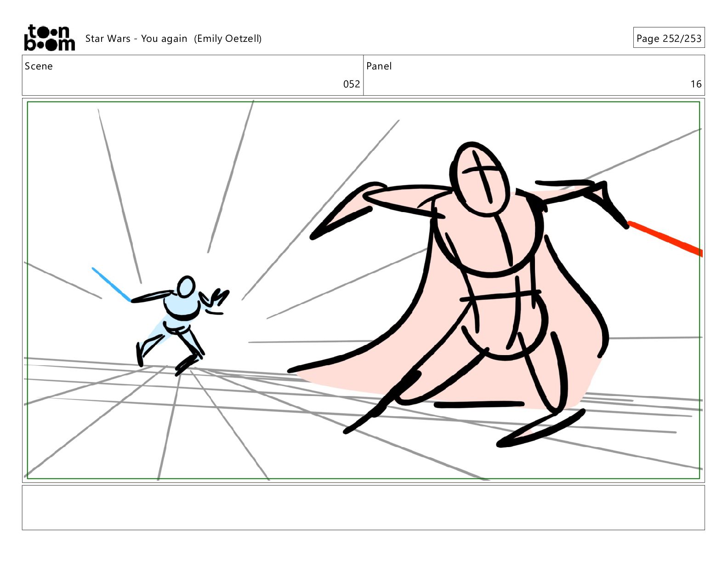Select scene number '052'
This screenshot has height=563, width=728.
coord(352,84)
